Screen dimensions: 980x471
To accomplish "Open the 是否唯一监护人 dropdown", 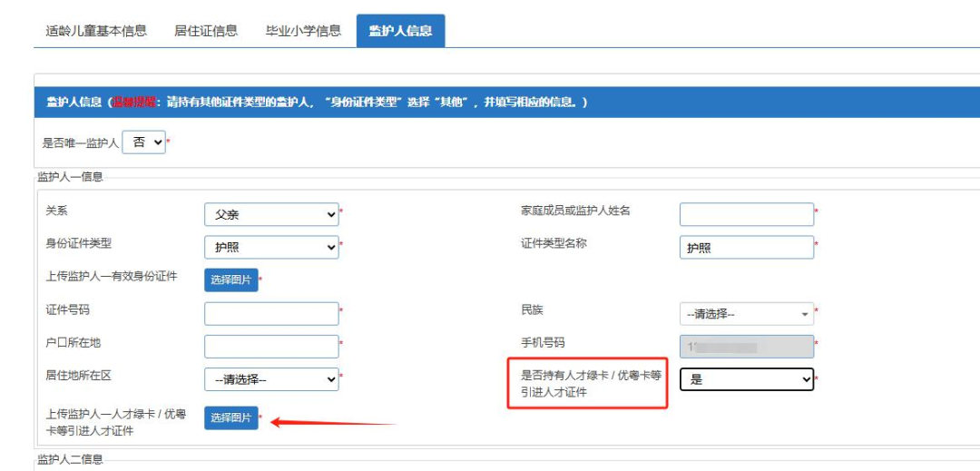I will [143, 142].
